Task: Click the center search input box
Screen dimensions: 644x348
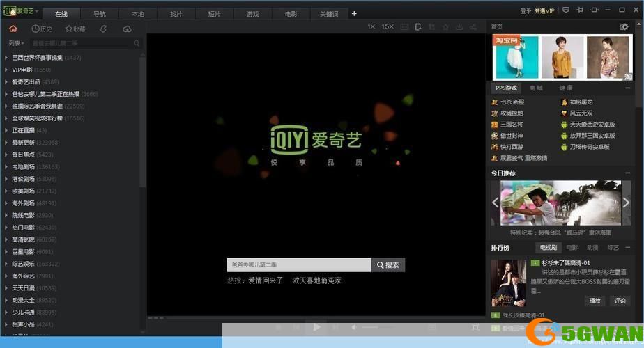Action: (299, 265)
